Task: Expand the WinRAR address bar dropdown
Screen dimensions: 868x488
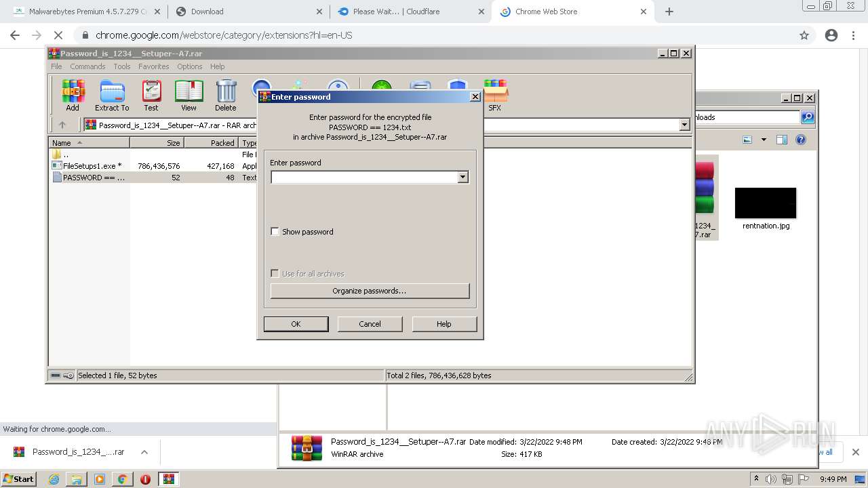Action: (x=684, y=125)
